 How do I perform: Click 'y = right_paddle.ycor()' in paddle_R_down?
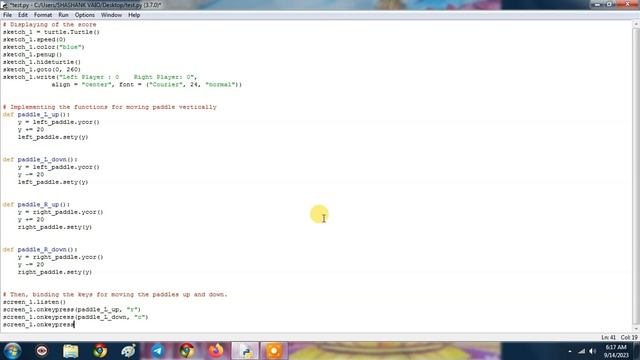pos(60,257)
